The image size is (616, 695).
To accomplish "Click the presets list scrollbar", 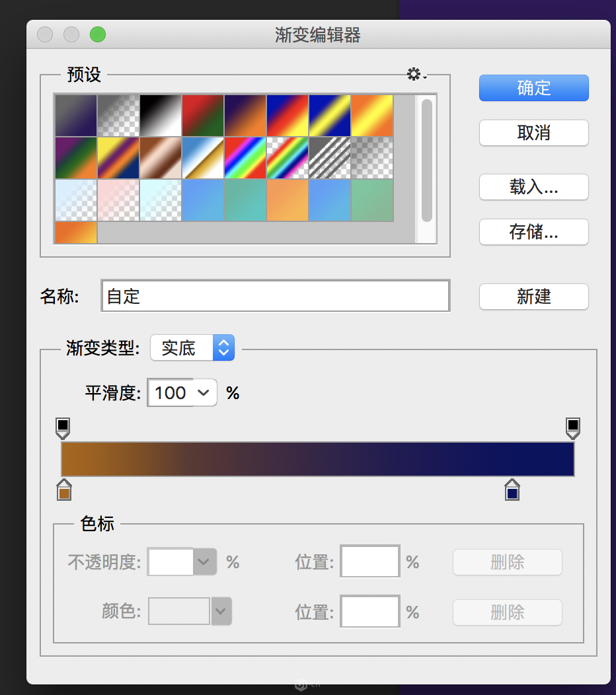I will point(426,160).
